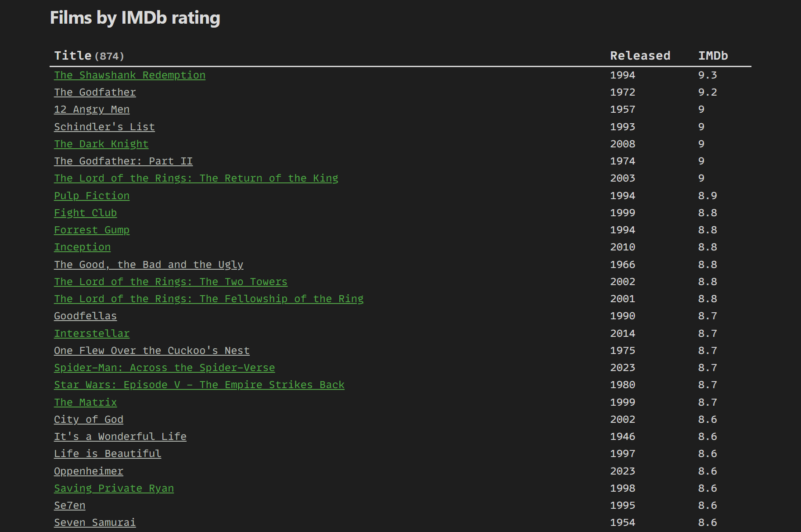Click the Films by IMDb rating heading
Viewport: 801px width, 532px height.
[x=135, y=18]
